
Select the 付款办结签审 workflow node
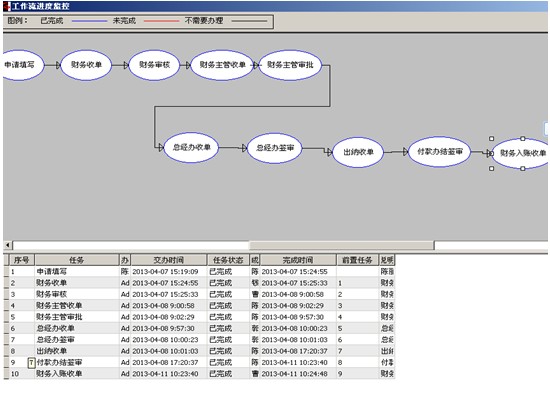tap(440, 151)
